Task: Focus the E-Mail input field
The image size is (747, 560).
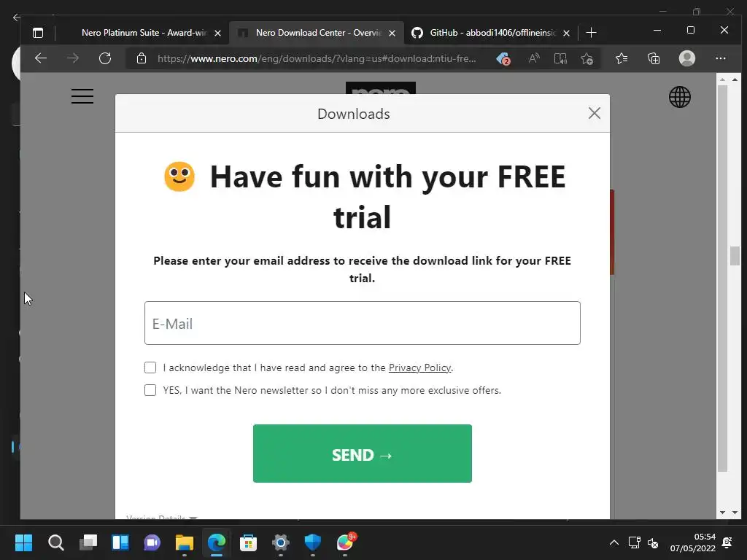Action: (x=363, y=323)
